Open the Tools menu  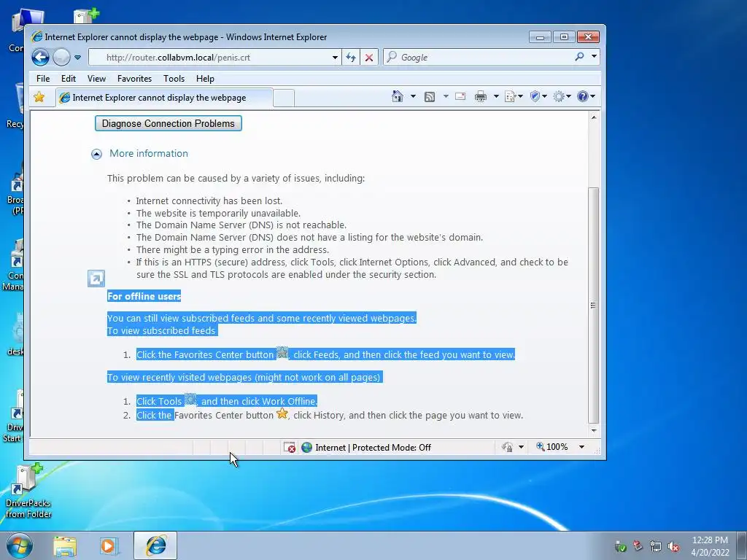click(x=174, y=79)
